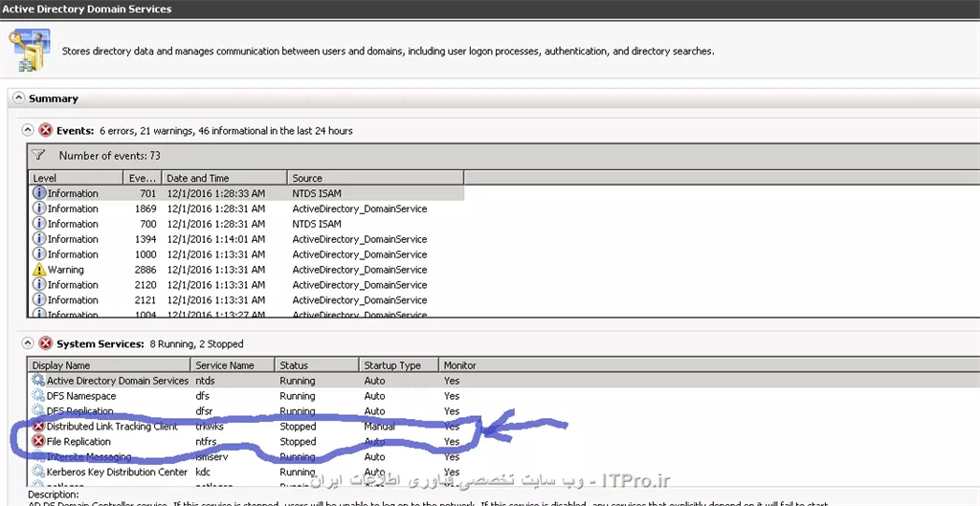Click gear icon of Active Directory Domain Services service

[x=38, y=380]
